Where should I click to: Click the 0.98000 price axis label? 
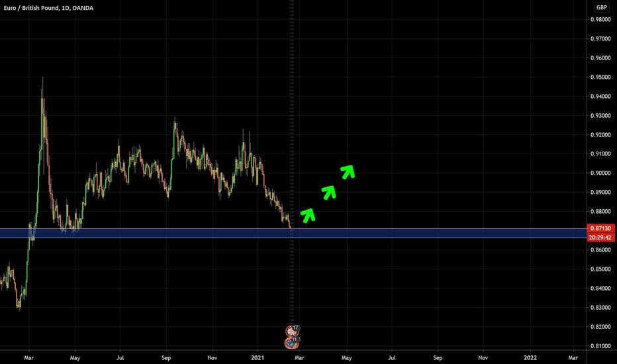[x=600, y=19]
